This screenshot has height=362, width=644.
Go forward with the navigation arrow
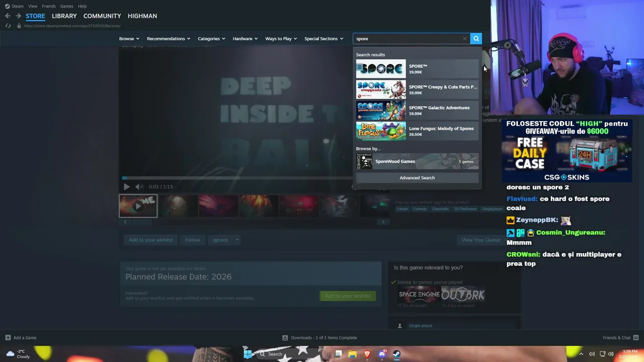point(18,16)
